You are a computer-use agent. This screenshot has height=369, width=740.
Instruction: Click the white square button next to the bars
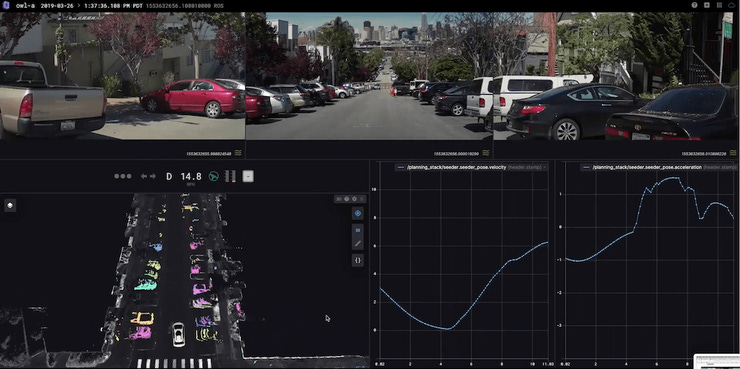click(248, 176)
